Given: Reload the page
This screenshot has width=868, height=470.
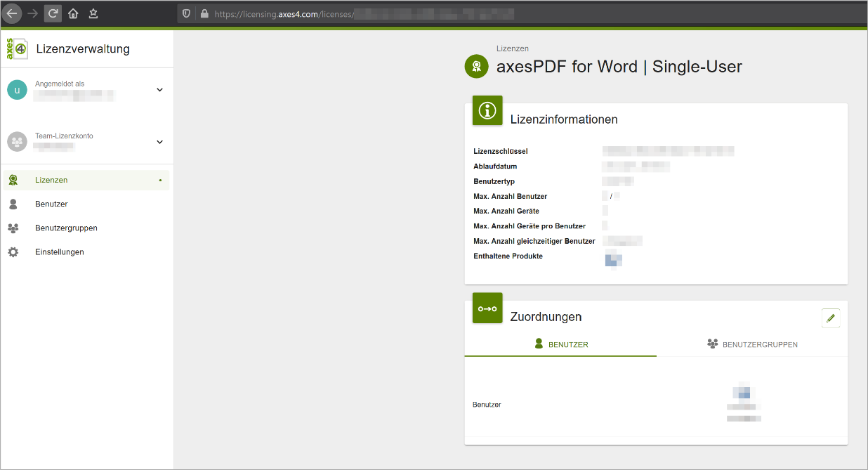Looking at the screenshot, I should [x=53, y=13].
